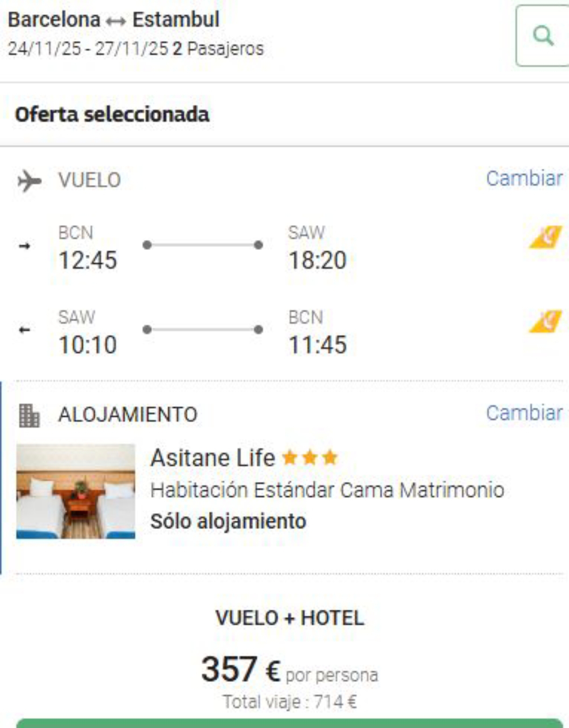Click the building icon beside ALOJAMIENTO
569x728 pixels.
click(29, 415)
